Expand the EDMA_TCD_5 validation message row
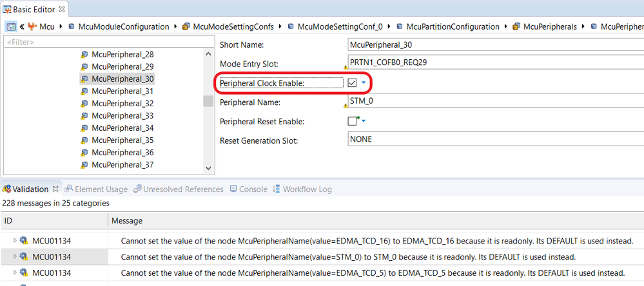644x286 pixels. [15, 272]
